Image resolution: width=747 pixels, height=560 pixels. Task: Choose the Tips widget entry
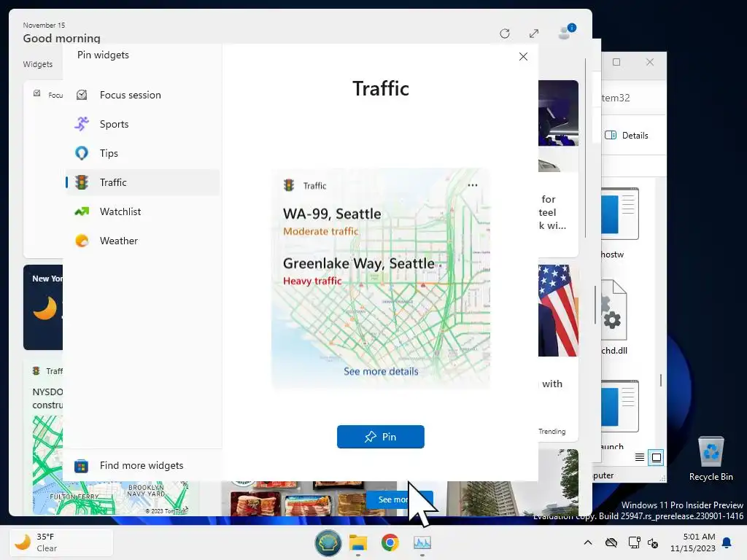pyautogui.click(x=142, y=153)
